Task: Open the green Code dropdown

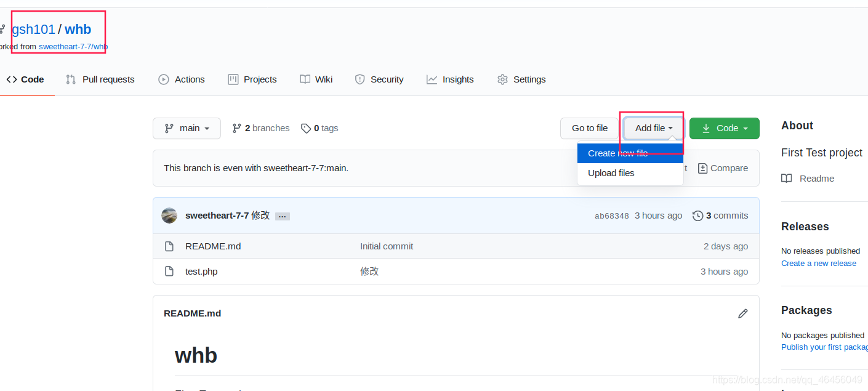Action: (725, 128)
